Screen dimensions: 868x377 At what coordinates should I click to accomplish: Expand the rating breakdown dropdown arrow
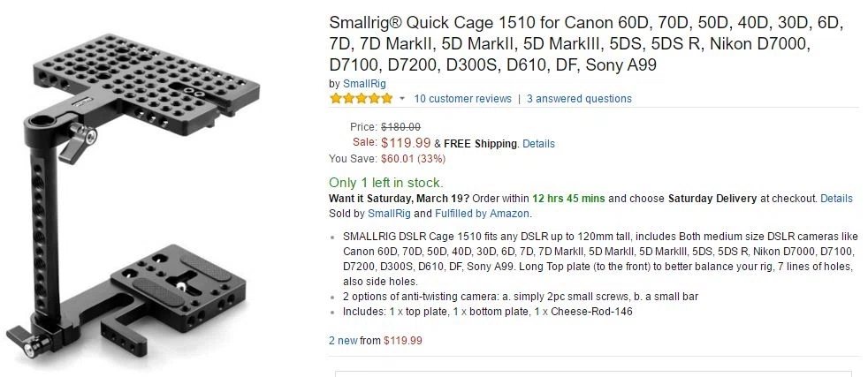click(x=402, y=99)
